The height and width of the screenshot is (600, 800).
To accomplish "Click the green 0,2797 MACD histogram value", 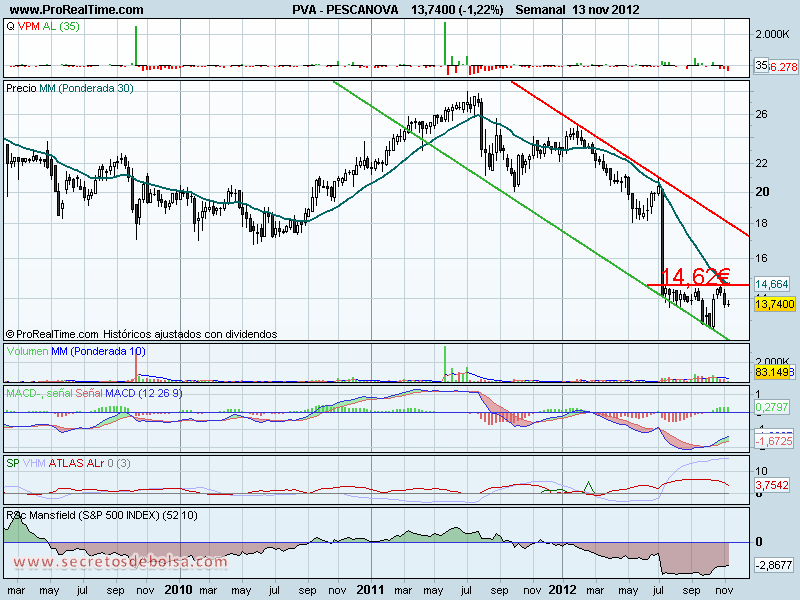I will pyautogui.click(x=772, y=407).
